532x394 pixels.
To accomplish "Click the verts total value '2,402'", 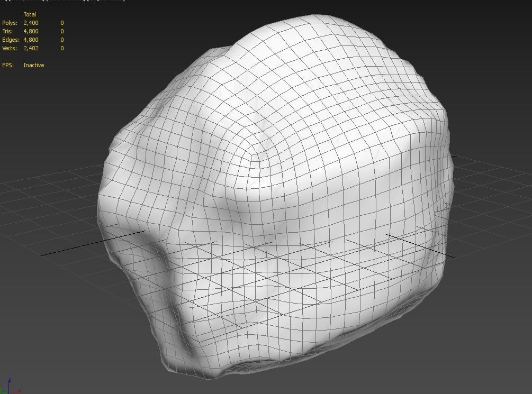I will [31, 48].
